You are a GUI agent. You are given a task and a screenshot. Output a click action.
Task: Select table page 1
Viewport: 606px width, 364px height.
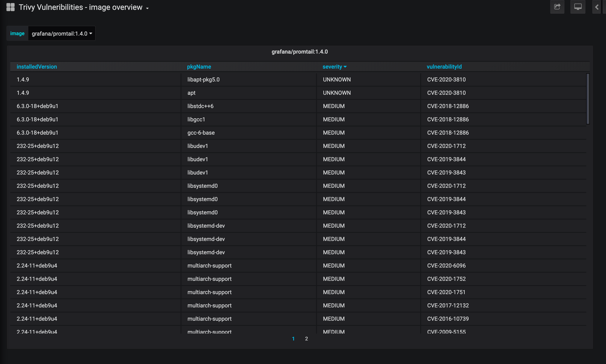point(293,338)
